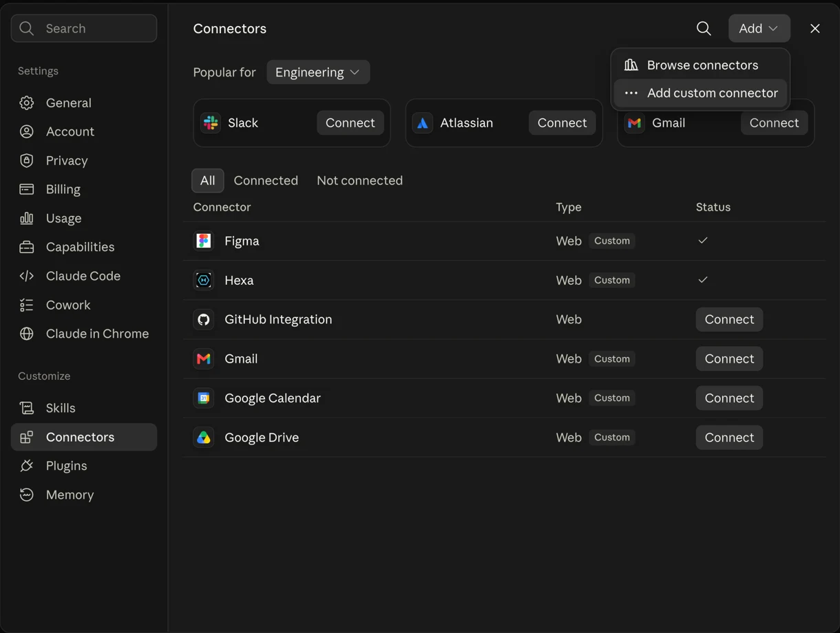The image size is (840, 633).
Task: Switch to the Not connected tab
Action: [359, 180]
